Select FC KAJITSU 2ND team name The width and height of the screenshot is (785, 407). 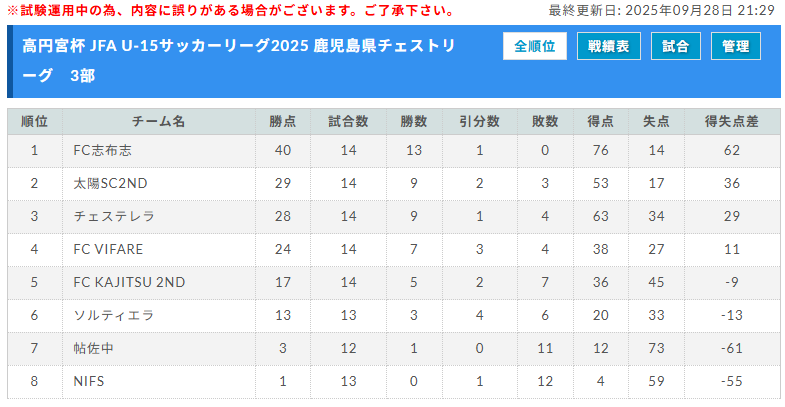(129, 283)
